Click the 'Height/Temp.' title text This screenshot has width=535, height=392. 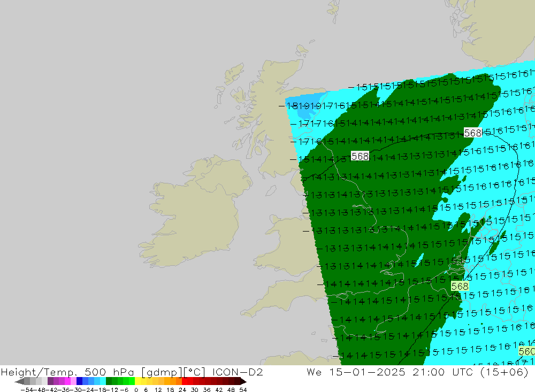point(38,372)
